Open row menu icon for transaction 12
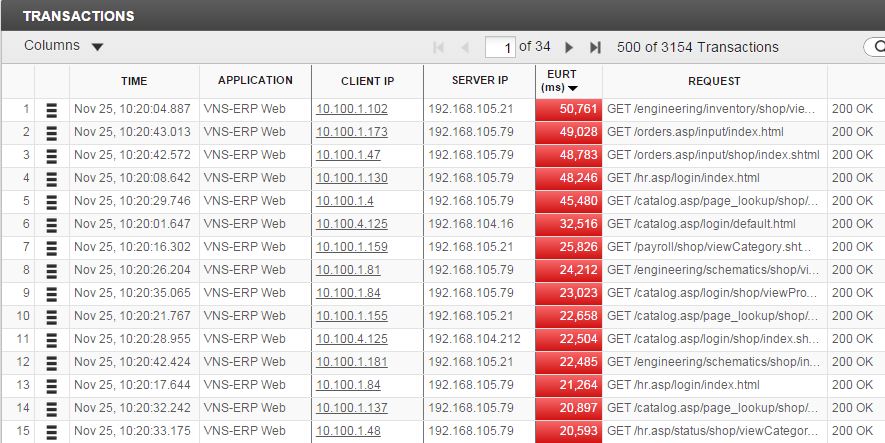The width and height of the screenshot is (885, 443). [51, 363]
